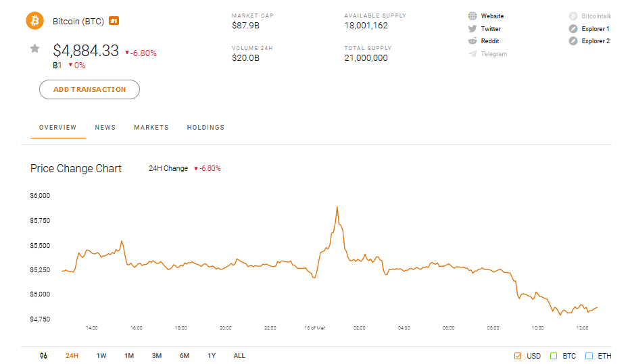The width and height of the screenshot is (630, 364).
Task: Click the #1 rank badge
Action: click(114, 21)
